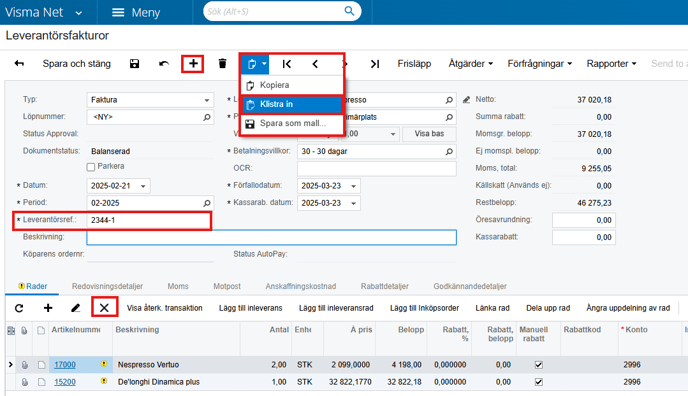Click Visa återk. transaktion

click(165, 308)
